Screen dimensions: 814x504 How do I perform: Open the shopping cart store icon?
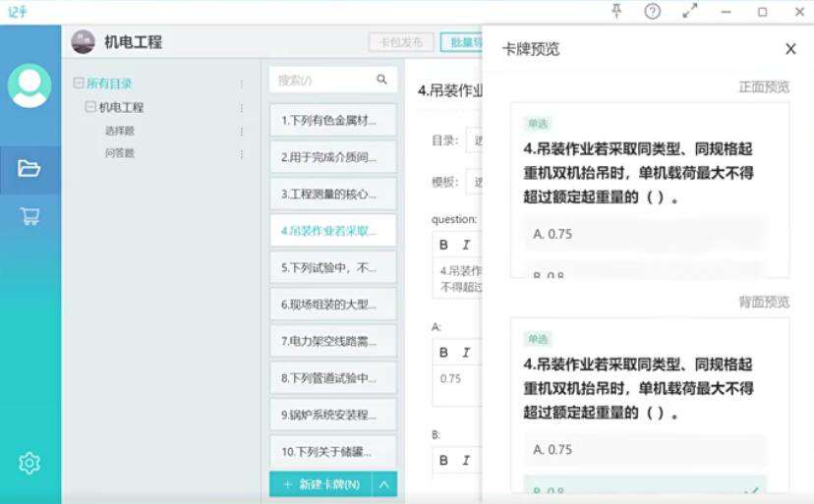pyautogui.click(x=29, y=216)
